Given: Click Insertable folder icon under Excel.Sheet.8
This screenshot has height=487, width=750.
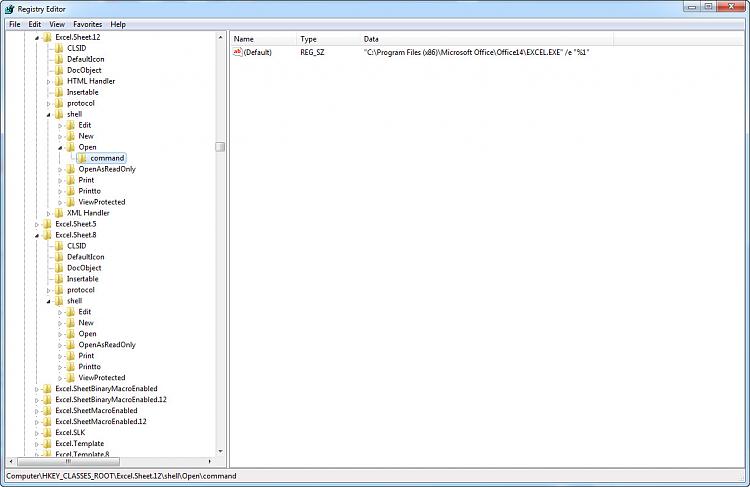Looking at the screenshot, I should pos(59,279).
